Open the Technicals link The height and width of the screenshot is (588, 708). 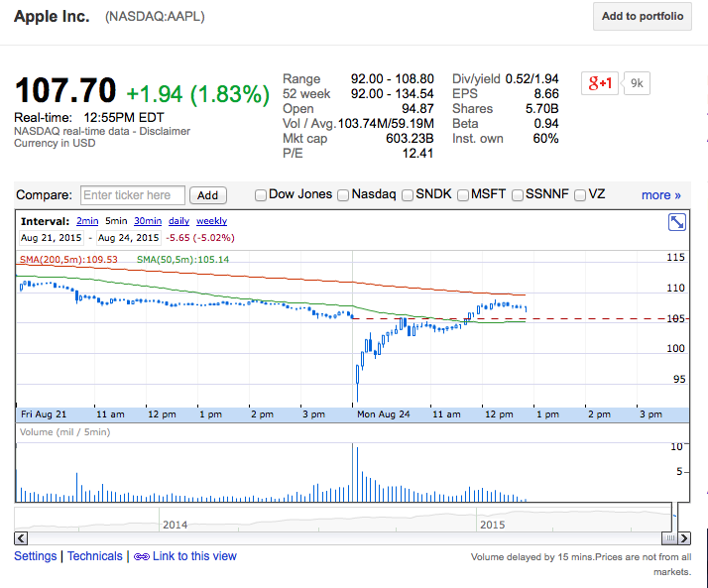[x=95, y=556]
